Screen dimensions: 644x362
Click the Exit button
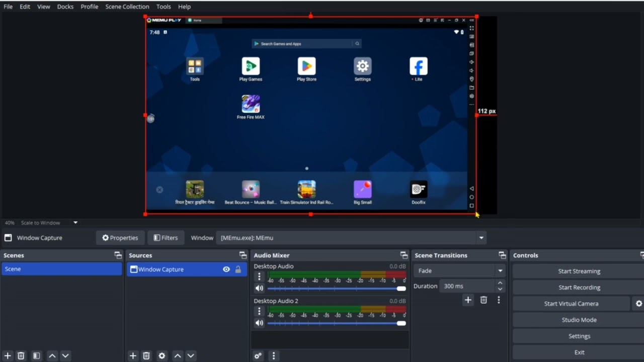tap(579, 352)
